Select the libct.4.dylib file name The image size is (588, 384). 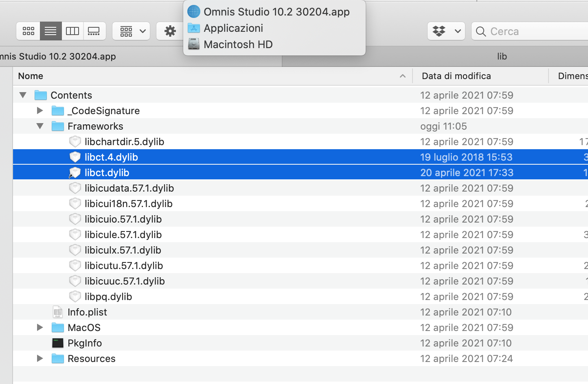[x=111, y=157]
